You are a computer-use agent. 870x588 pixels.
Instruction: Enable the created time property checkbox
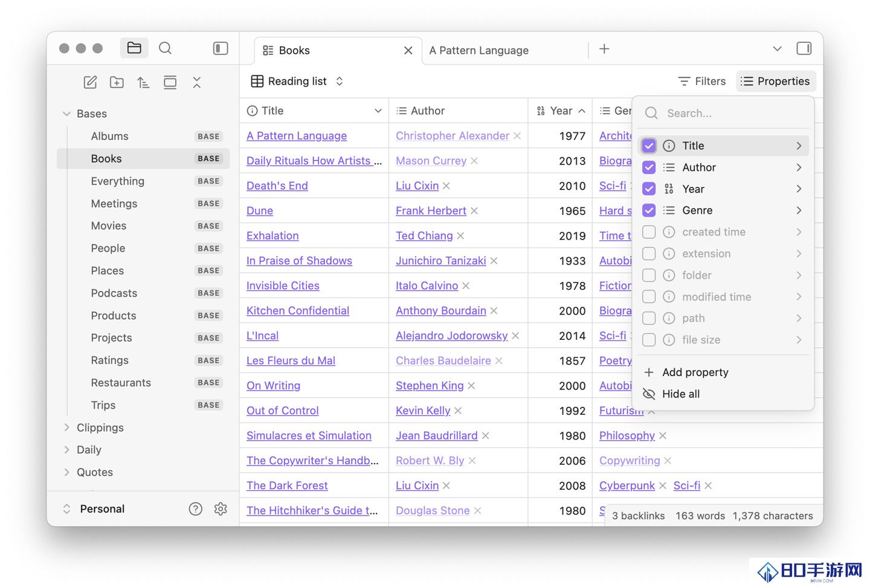649,232
